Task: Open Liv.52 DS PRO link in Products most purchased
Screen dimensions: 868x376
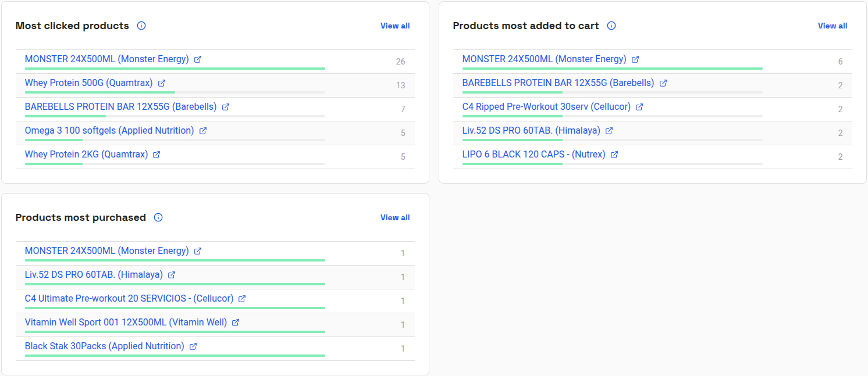Action: point(94,274)
